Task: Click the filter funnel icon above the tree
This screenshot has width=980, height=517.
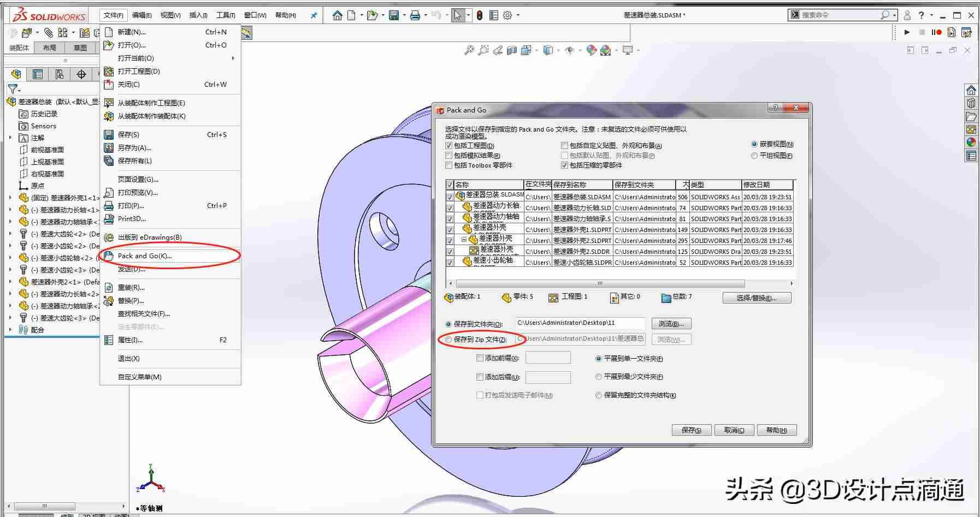Action: tap(13, 88)
